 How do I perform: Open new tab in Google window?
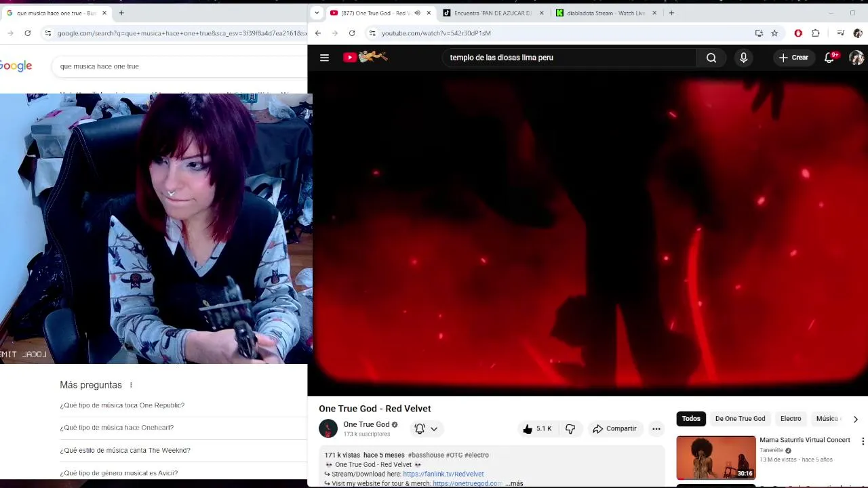click(121, 13)
